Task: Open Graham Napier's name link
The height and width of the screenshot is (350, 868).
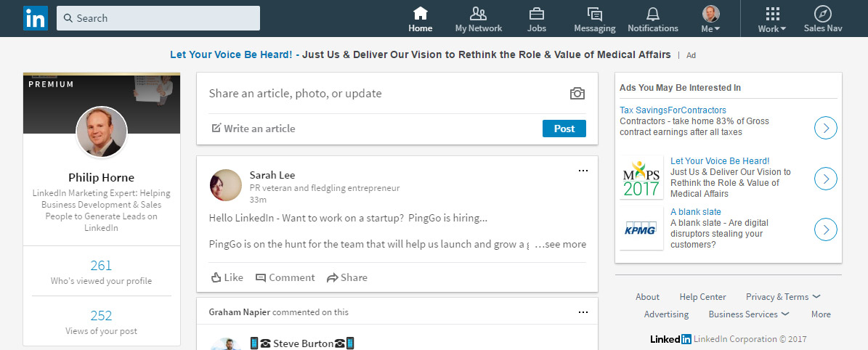Action: (239, 312)
